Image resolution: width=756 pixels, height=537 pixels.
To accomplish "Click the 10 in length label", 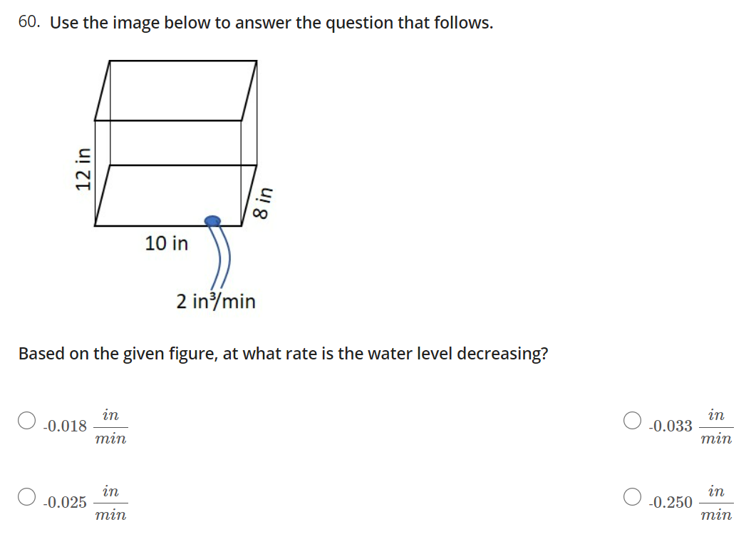I will click(x=167, y=244).
